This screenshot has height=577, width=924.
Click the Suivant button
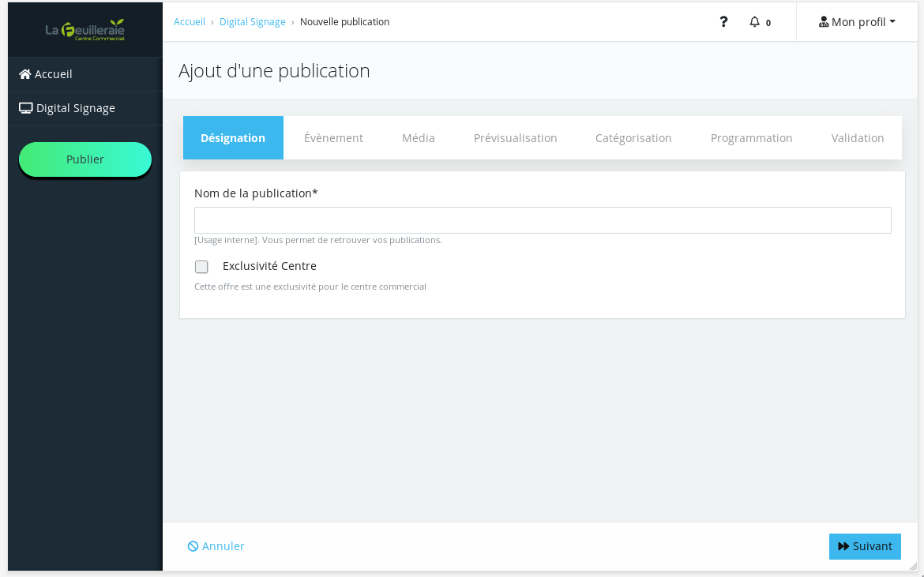tap(865, 546)
